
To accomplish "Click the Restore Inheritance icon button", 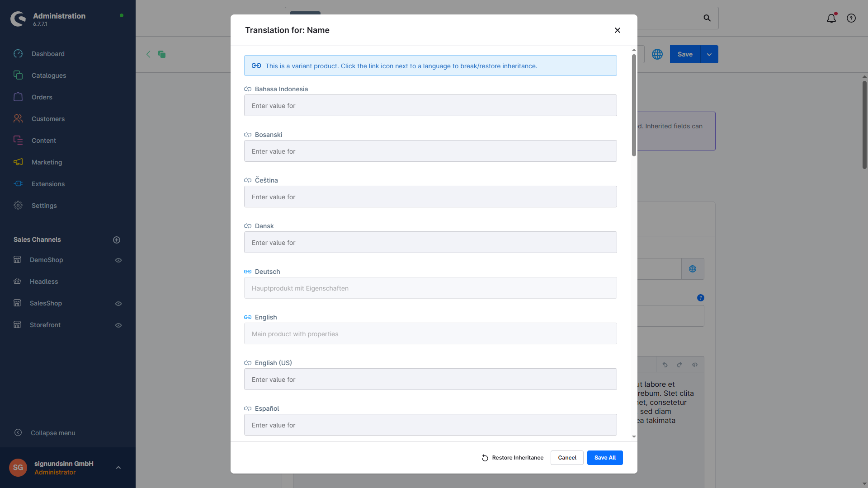I will click(x=485, y=458).
